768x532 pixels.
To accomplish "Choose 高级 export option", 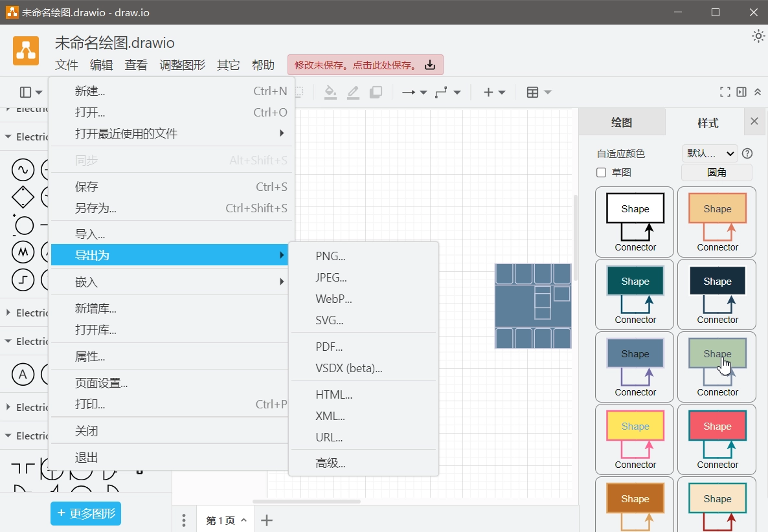I will 363,463.
